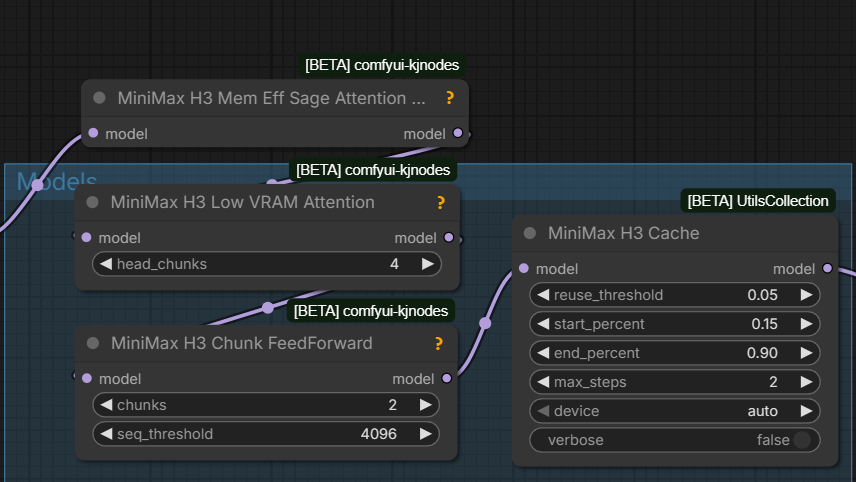Viewport: 856px width, 482px height.
Task: Click the Models group title
Action: [57, 181]
